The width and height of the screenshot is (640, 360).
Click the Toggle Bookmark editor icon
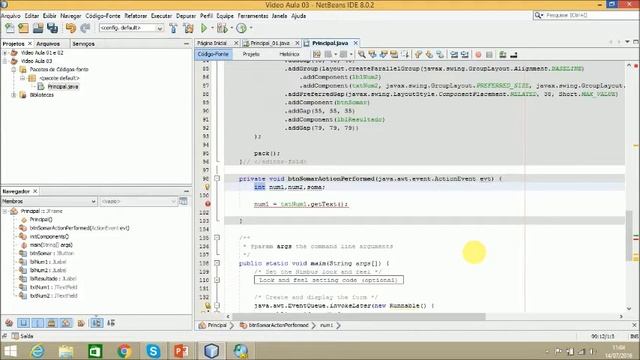[x=440, y=54]
